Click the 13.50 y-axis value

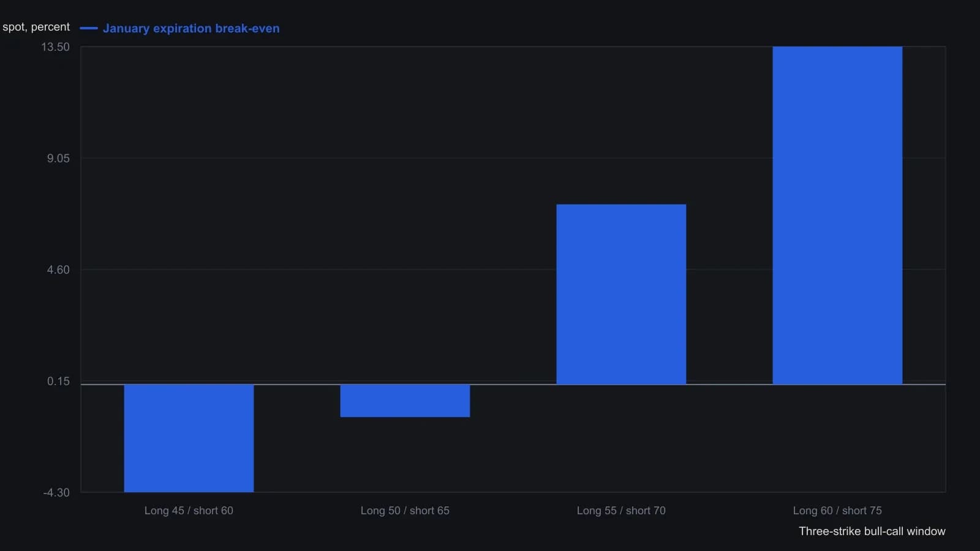point(55,47)
